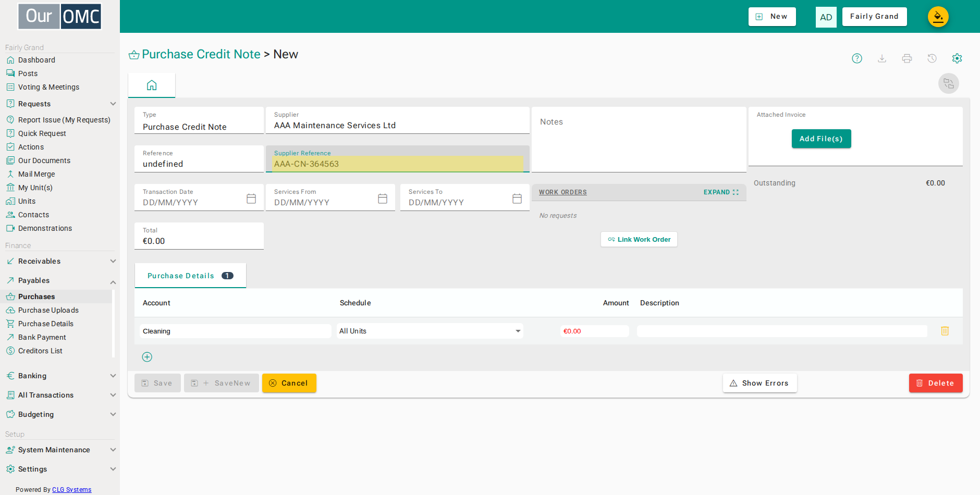Click the Amount field showing €0.00

(x=594, y=331)
